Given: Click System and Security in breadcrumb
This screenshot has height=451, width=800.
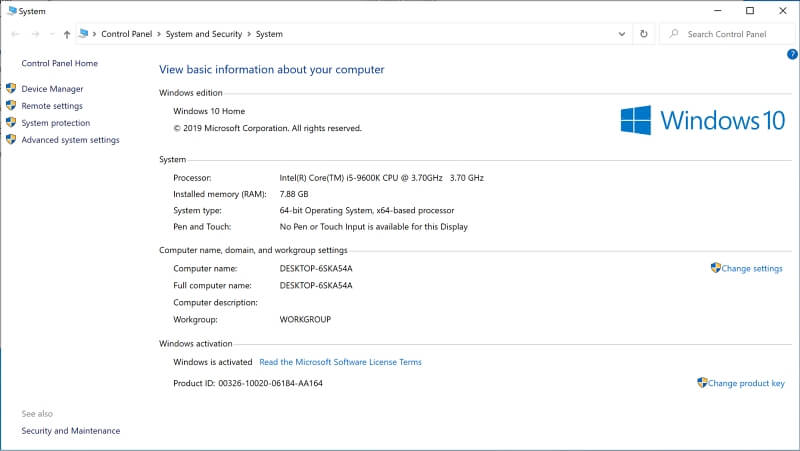Looking at the screenshot, I should click(x=204, y=34).
